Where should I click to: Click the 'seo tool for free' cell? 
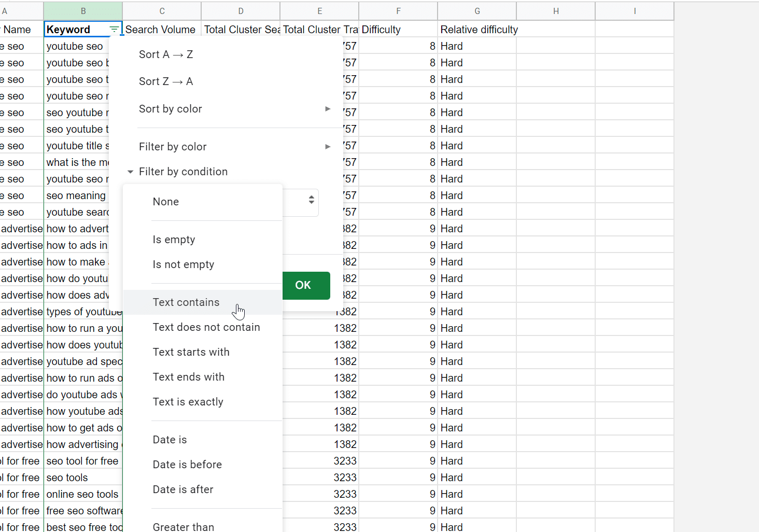83,461
